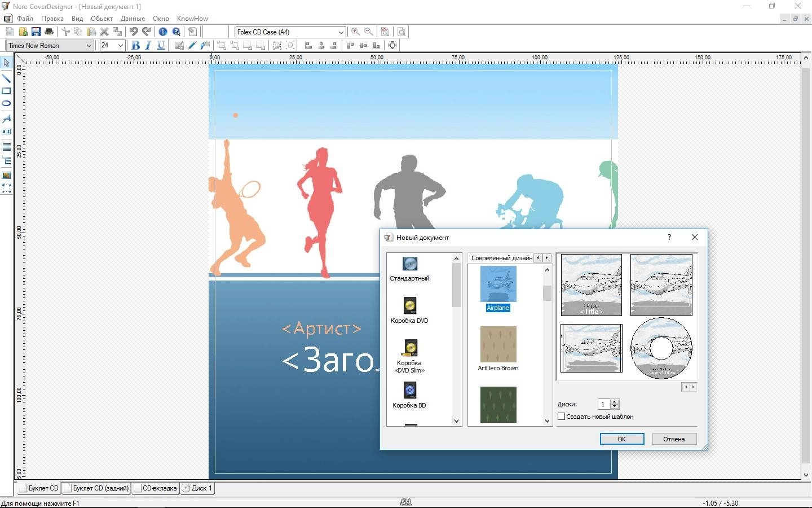Open the Вид menu
Screen dimensions: 812x508
coord(77,19)
